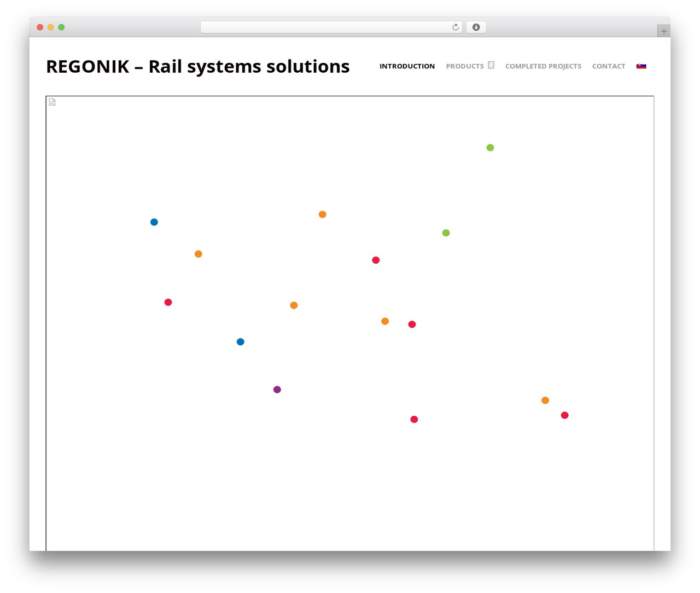Close the browser window with the red button
The image size is (700, 593).
coord(40,27)
